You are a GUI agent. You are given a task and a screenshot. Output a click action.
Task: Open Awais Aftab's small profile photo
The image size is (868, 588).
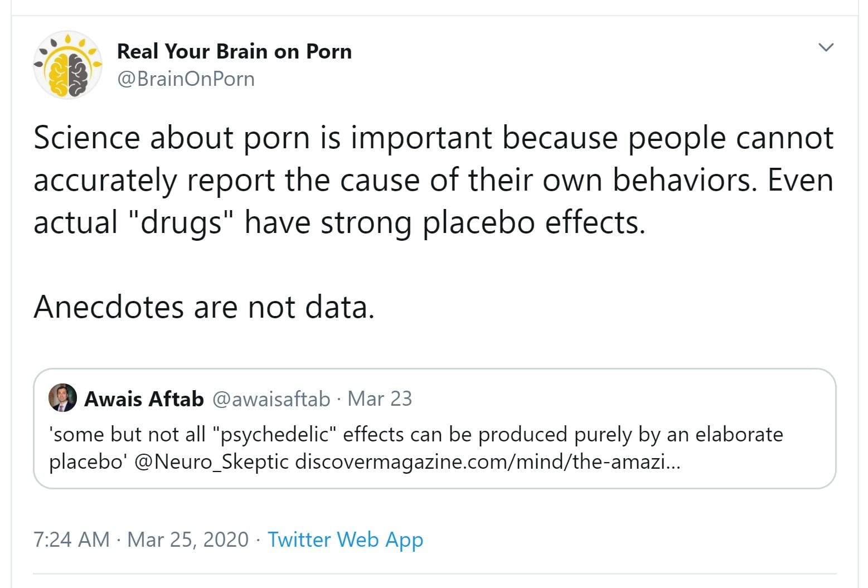[x=62, y=398]
